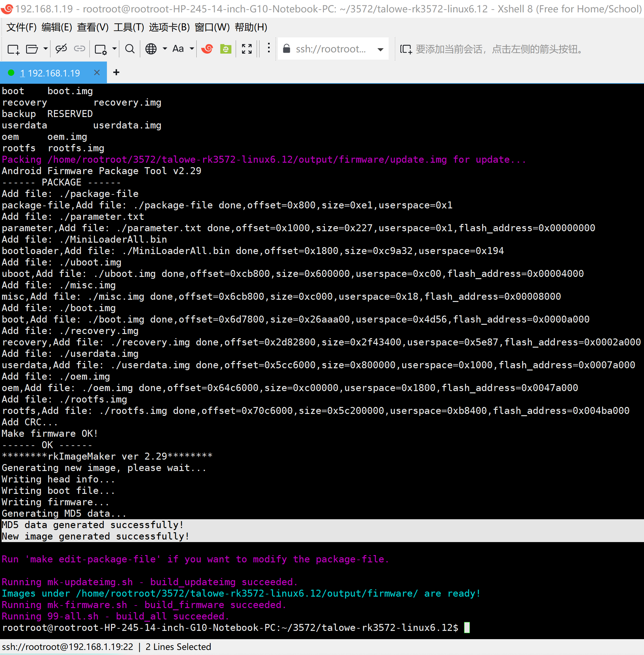The image size is (644, 655).
Task: Launch Xftp green icon
Action: [x=226, y=49]
